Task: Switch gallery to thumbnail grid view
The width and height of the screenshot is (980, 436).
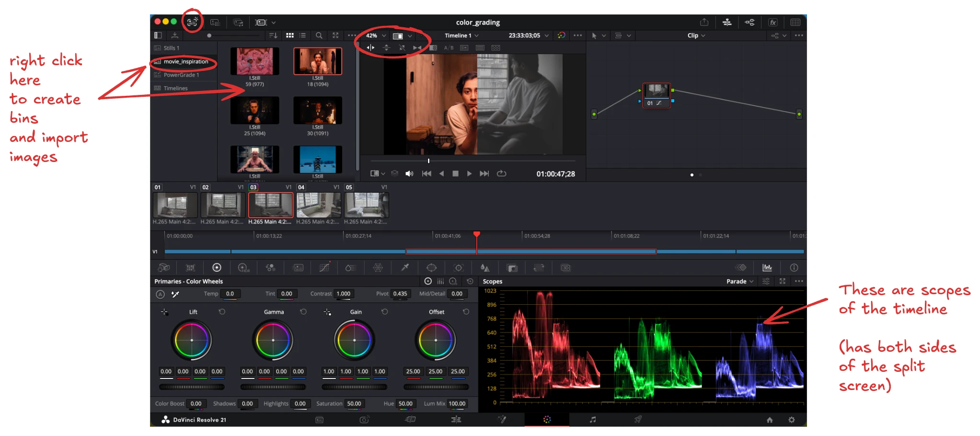Action: pyautogui.click(x=290, y=35)
